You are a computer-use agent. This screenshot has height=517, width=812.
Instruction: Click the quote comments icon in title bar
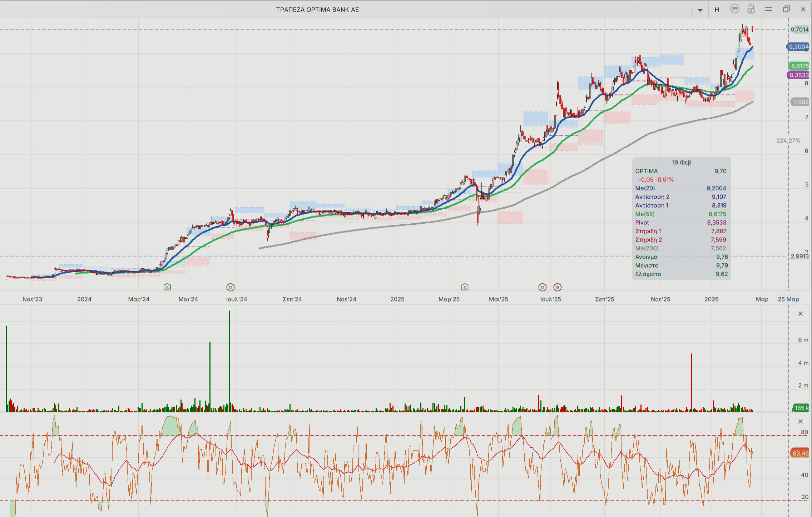[x=734, y=9]
